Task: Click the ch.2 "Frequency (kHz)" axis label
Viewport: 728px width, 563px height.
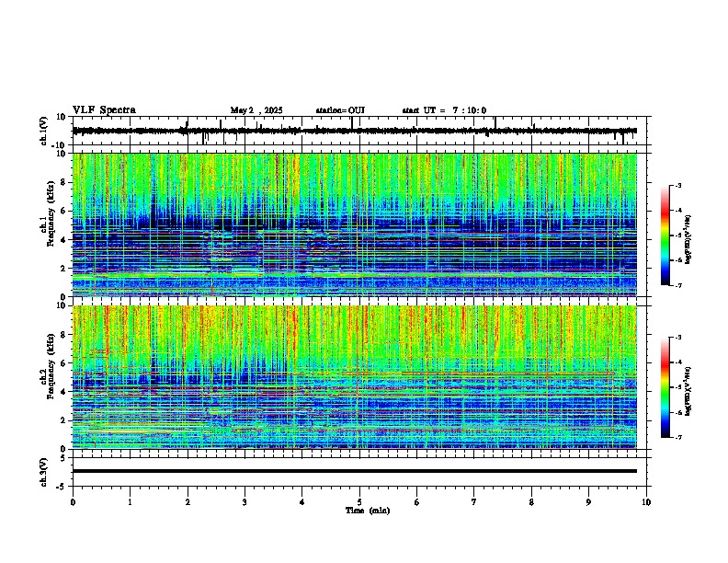Action: coord(51,366)
